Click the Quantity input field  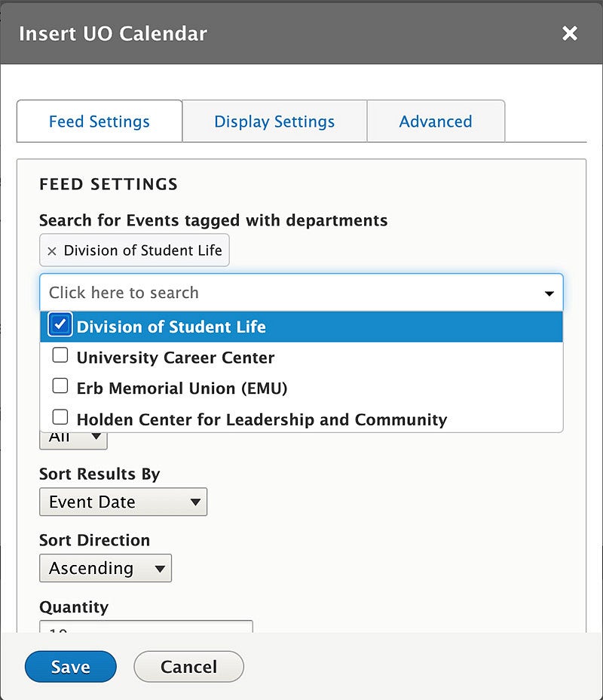click(x=146, y=626)
